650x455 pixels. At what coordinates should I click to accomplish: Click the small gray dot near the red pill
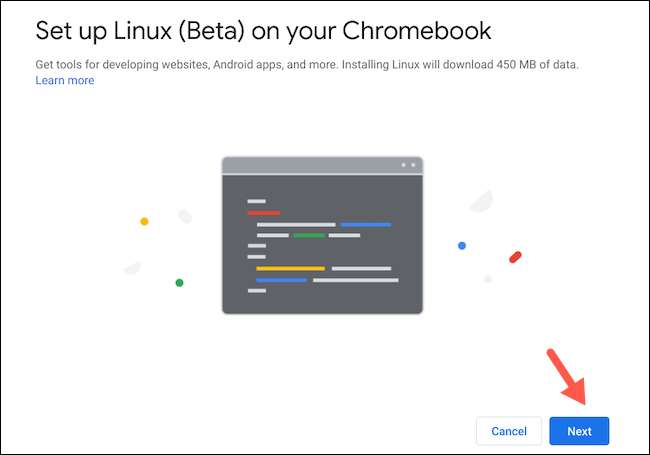click(x=488, y=278)
